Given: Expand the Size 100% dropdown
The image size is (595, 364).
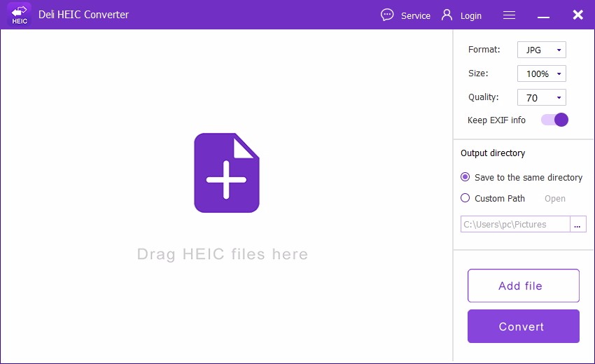Looking at the screenshot, I should tap(542, 73).
